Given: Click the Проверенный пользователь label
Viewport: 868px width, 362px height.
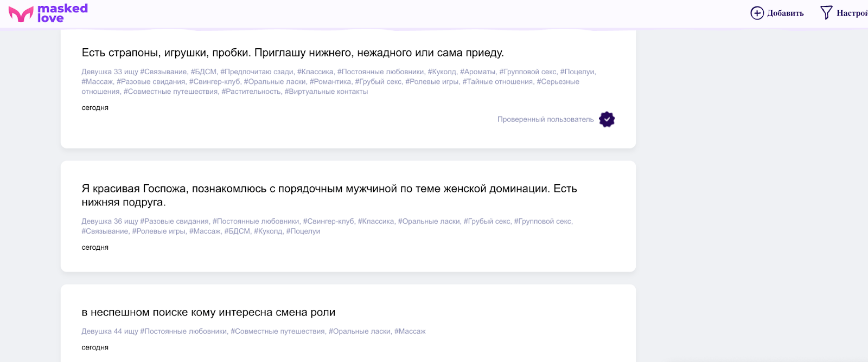Looking at the screenshot, I should coord(545,119).
